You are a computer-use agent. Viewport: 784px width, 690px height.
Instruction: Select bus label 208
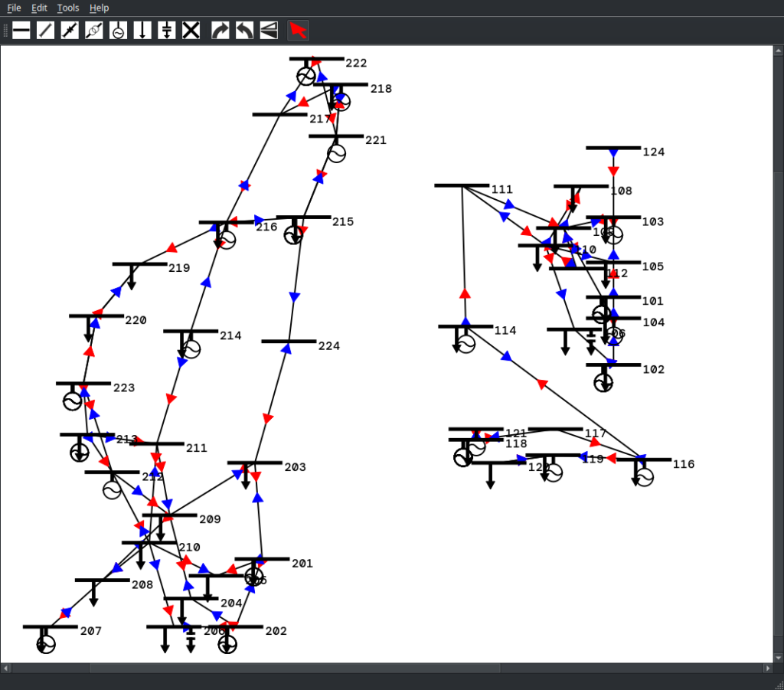point(142,584)
